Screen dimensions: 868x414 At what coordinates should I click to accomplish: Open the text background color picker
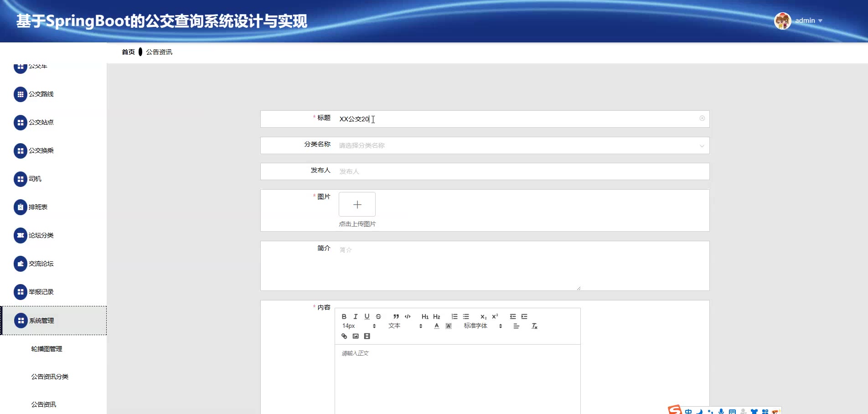[x=449, y=326]
